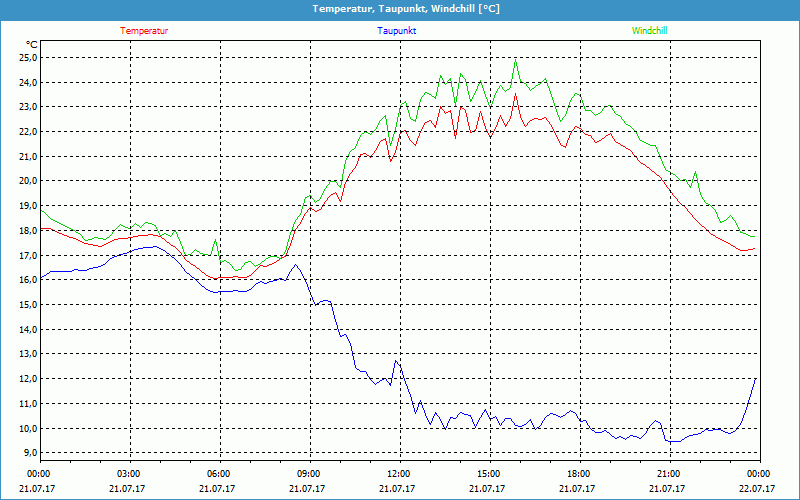The width and height of the screenshot is (800, 500).
Task: Click the highest peak of the green Windchill line
Action: point(516,59)
